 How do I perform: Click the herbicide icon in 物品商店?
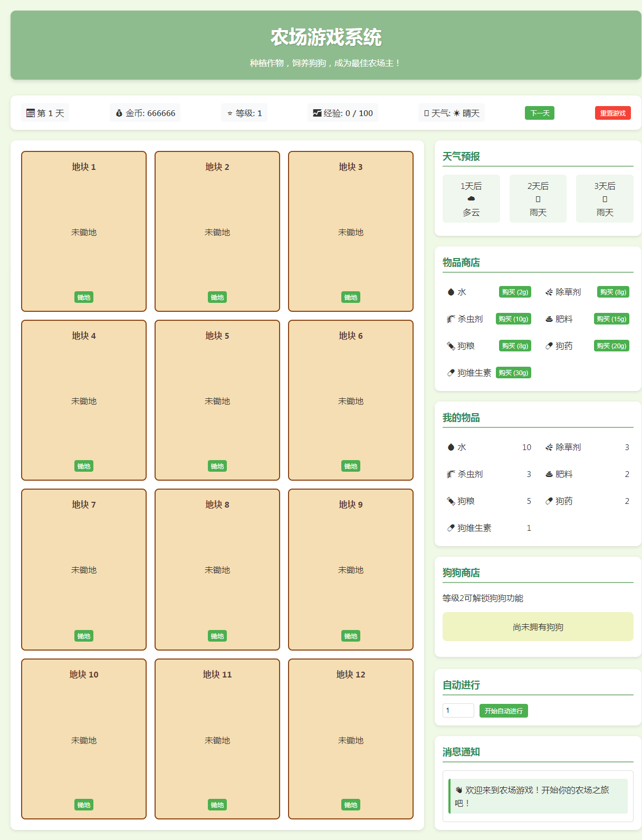click(549, 292)
